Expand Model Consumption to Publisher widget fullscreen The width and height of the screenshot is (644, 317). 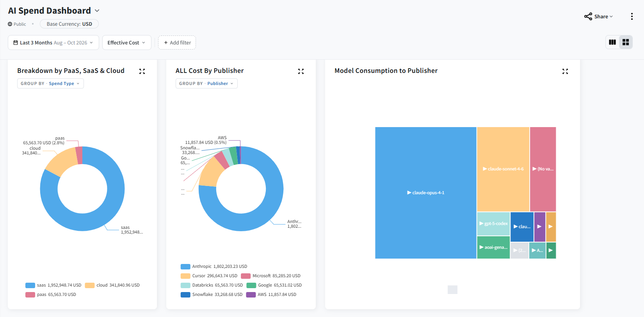pos(565,71)
